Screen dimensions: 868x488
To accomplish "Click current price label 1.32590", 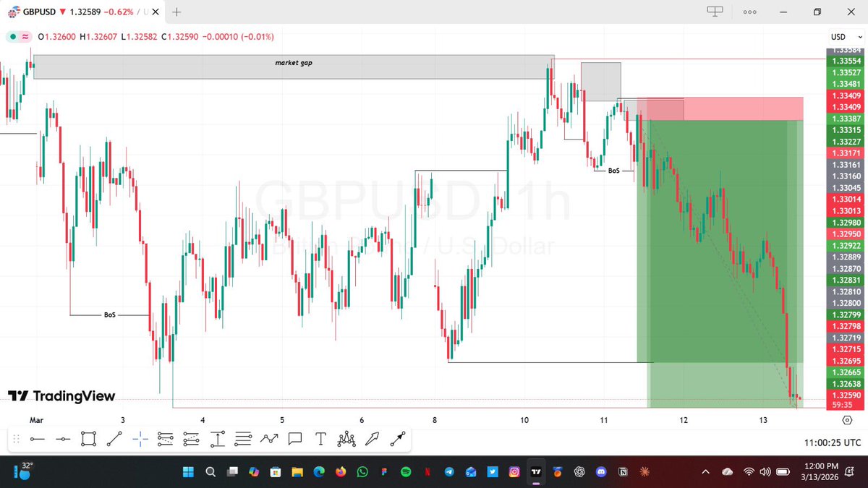I will click(x=846, y=395).
